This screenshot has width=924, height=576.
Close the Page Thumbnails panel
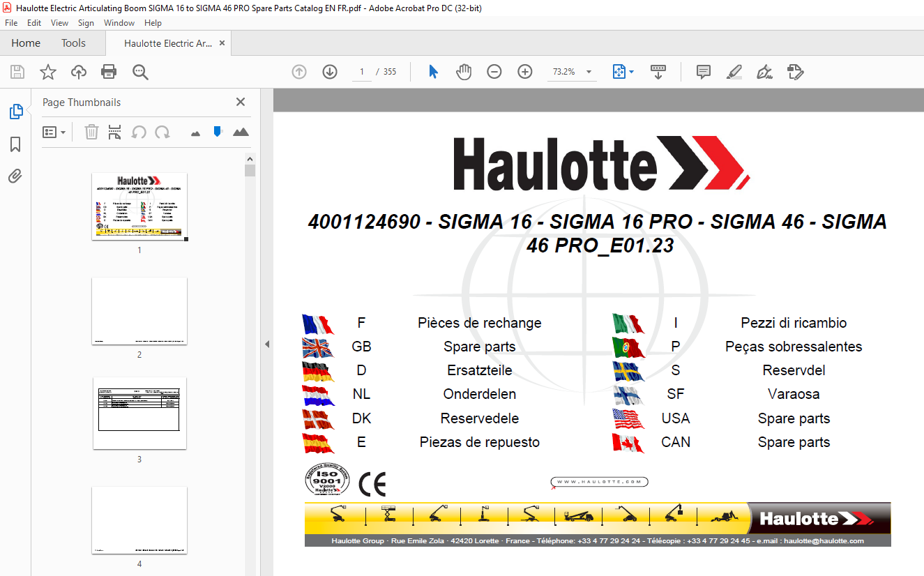point(241,102)
